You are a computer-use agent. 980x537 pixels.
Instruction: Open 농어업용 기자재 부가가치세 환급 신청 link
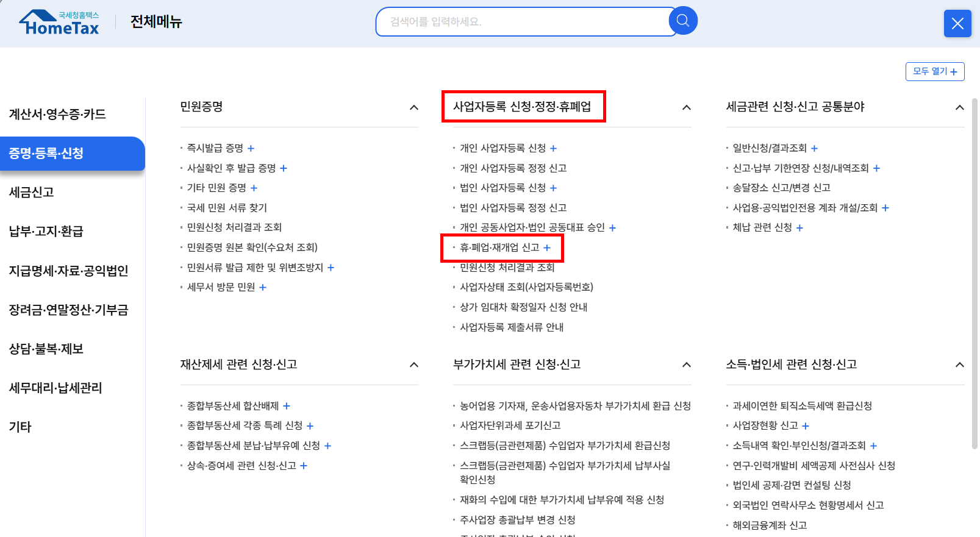[x=575, y=406]
